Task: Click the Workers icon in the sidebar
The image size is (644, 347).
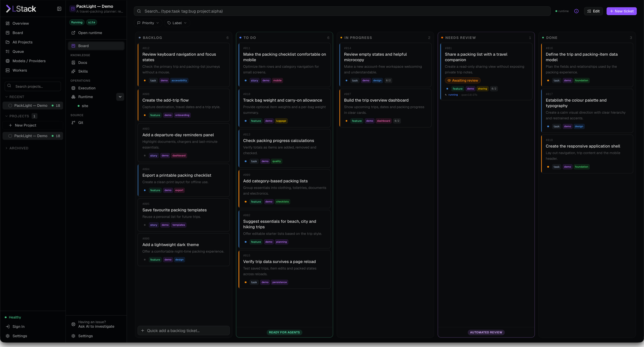Action: pyautogui.click(x=8, y=70)
